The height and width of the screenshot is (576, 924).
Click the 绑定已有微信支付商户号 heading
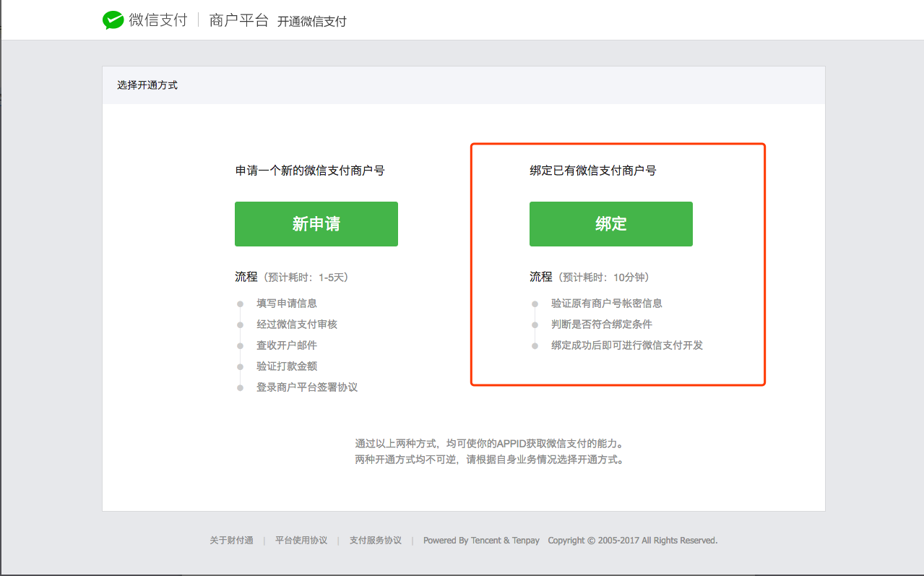(593, 171)
